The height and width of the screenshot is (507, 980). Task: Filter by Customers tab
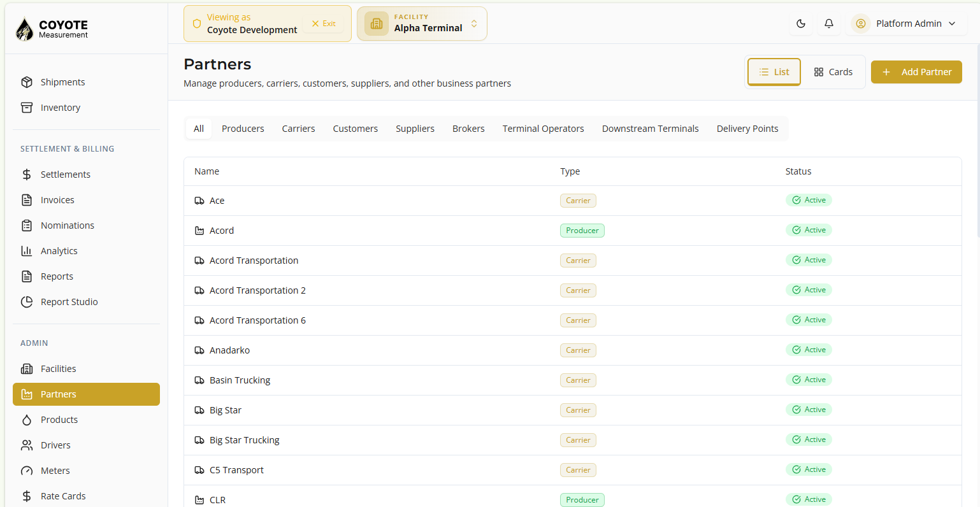coord(356,129)
